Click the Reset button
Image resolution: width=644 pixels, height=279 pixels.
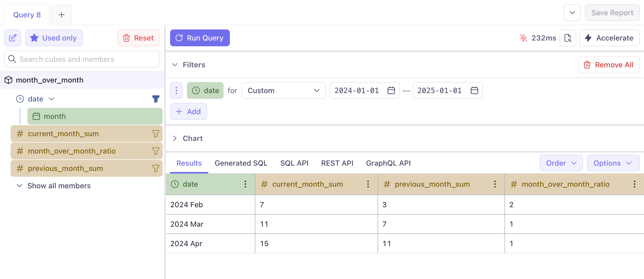(x=138, y=38)
